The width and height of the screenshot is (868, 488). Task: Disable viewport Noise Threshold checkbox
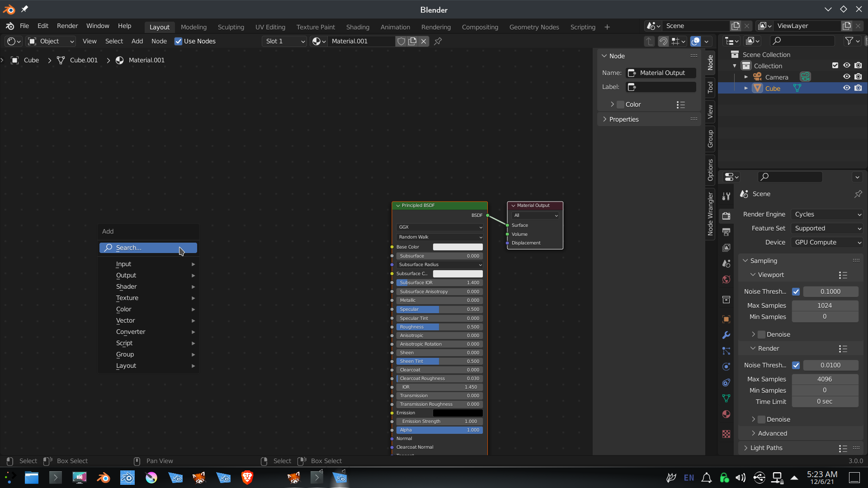pos(796,291)
